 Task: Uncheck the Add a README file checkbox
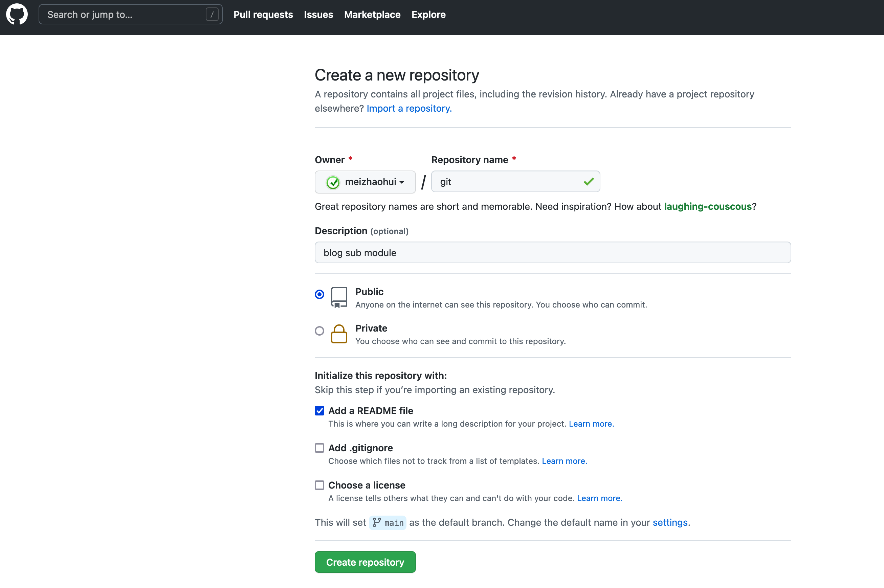[x=319, y=411]
